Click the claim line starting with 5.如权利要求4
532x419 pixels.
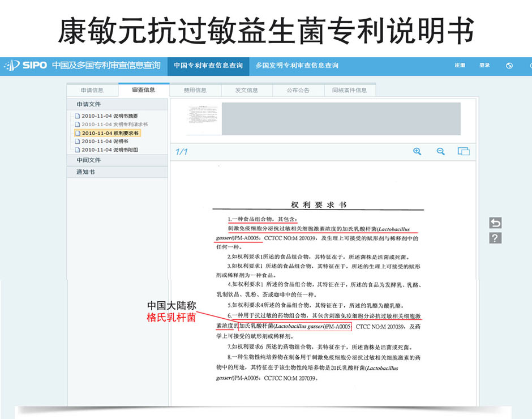click(316, 305)
